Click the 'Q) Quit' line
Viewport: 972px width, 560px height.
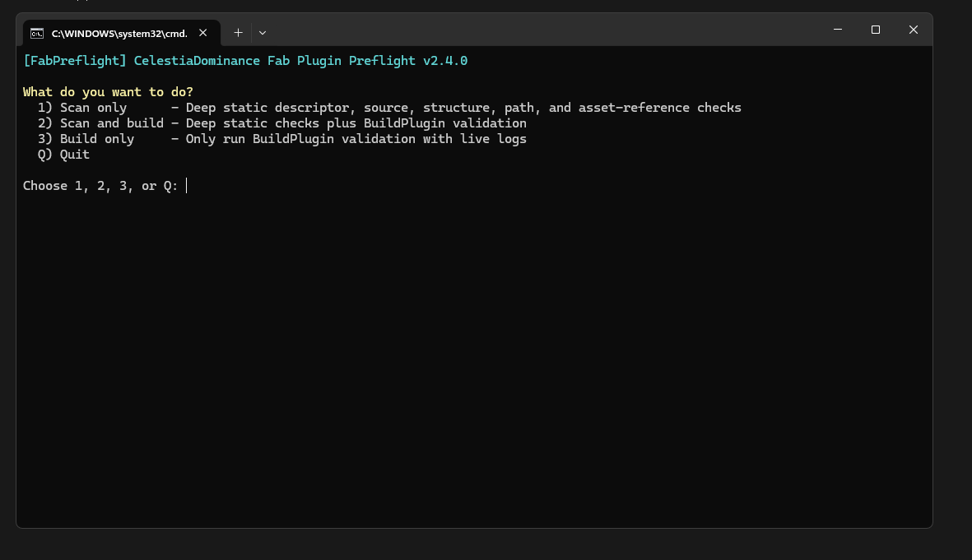point(63,155)
